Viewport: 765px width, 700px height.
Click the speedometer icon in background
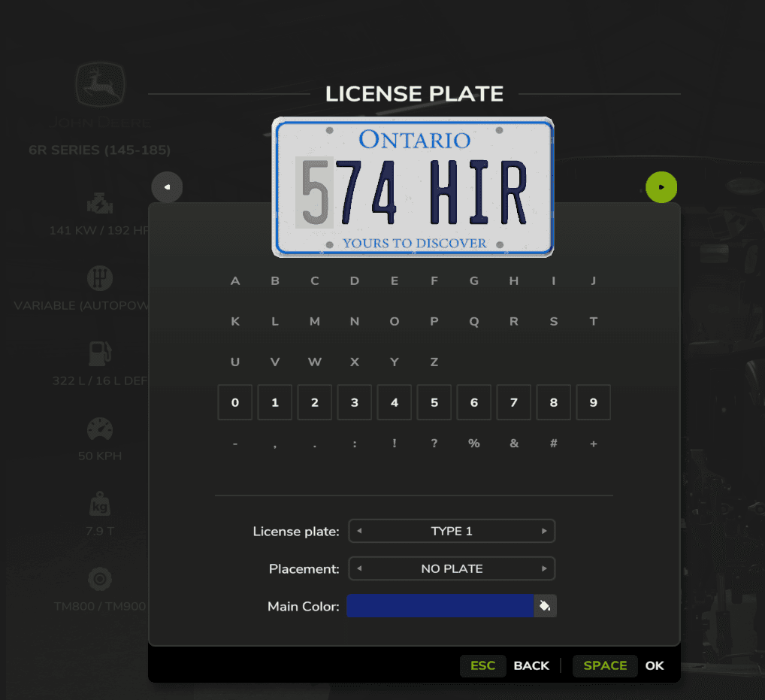click(x=100, y=429)
